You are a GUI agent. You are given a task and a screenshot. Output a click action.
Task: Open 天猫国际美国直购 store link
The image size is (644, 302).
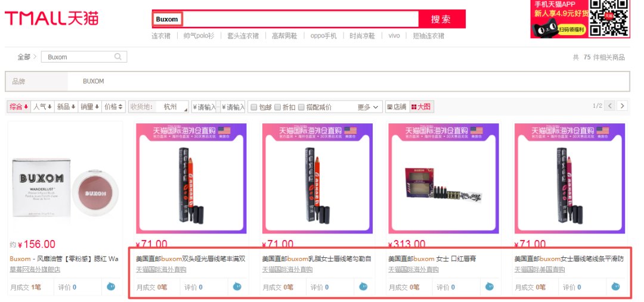click(x=540, y=270)
